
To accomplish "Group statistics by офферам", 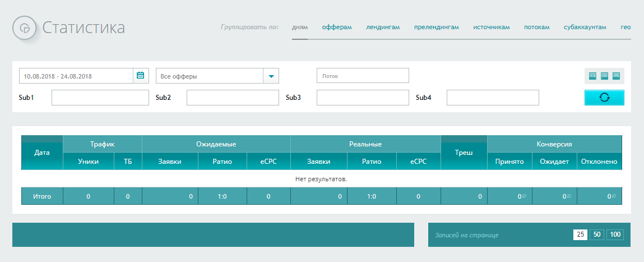I will pyautogui.click(x=337, y=27).
